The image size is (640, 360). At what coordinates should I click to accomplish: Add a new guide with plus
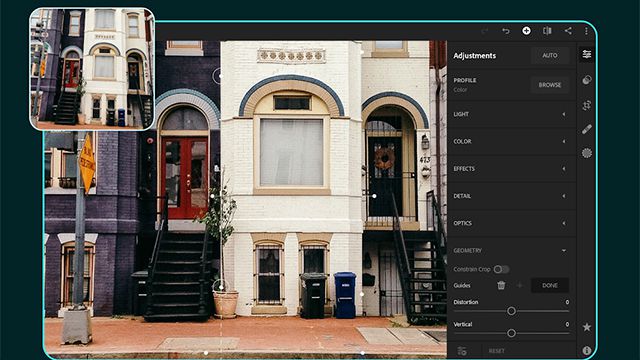[x=520, y=285]
